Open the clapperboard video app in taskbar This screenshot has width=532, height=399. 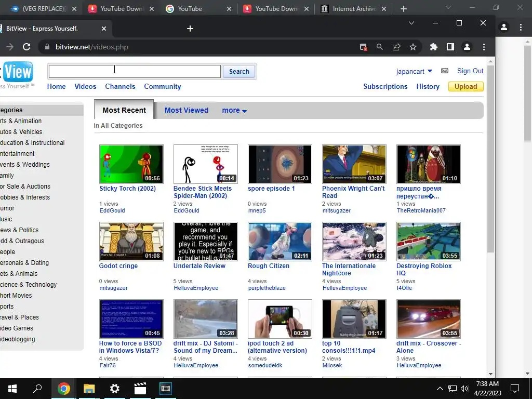tap(140, 389)
